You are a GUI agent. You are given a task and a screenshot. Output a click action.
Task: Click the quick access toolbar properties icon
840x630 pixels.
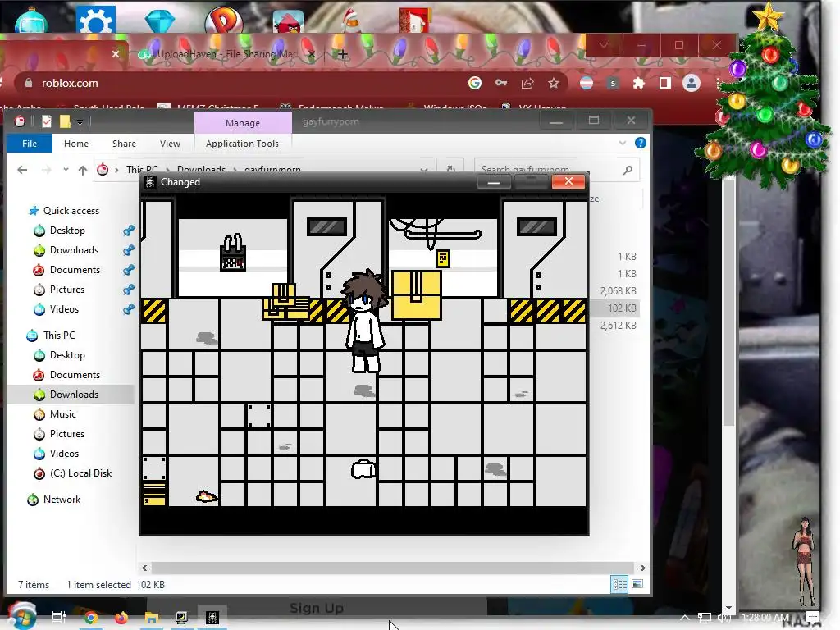[x=47, y=121]
